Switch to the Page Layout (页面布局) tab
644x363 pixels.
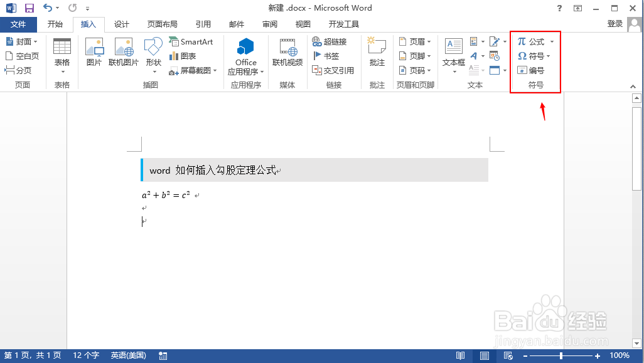[162, 24]
